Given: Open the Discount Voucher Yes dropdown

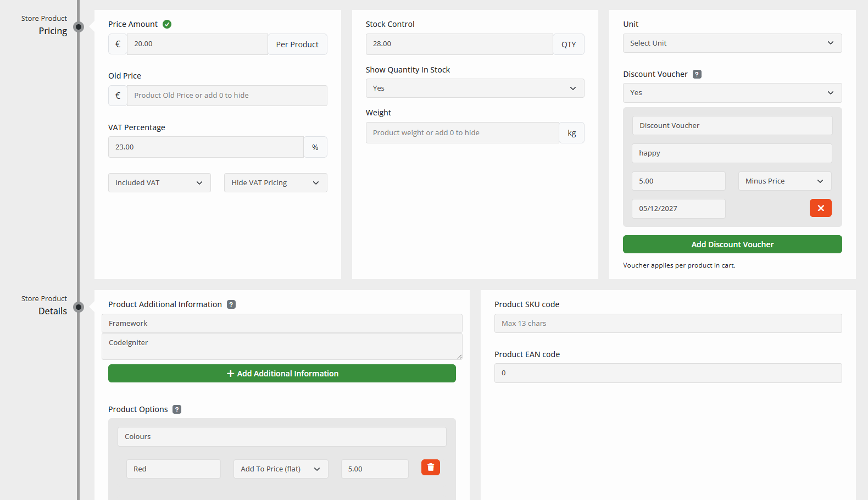Looking at the screenshot, I should (x=732, y=93).
